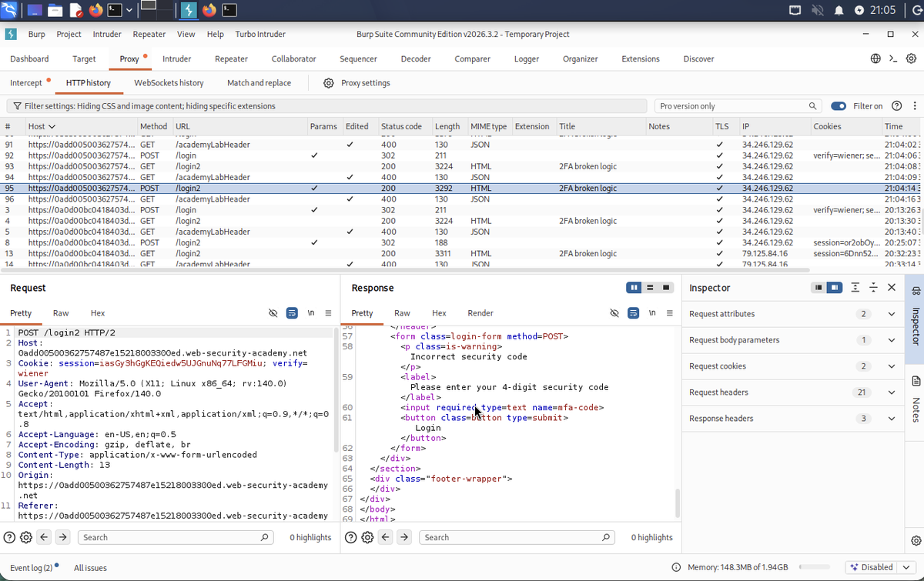Select side-by-side request/response layout
The image size is (924, 581).
[634, 288]
